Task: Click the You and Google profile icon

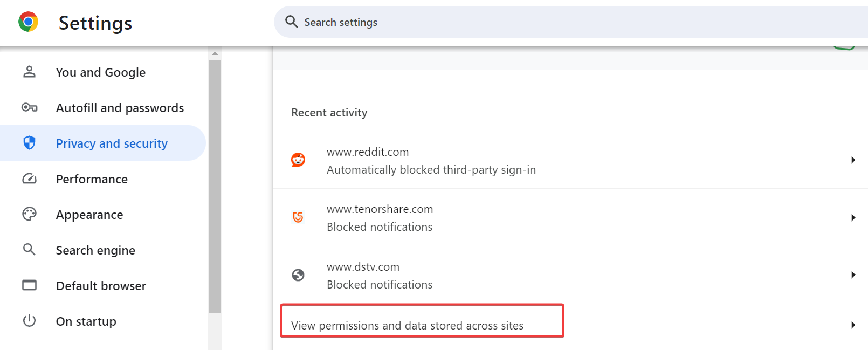Action: point(30,72)
